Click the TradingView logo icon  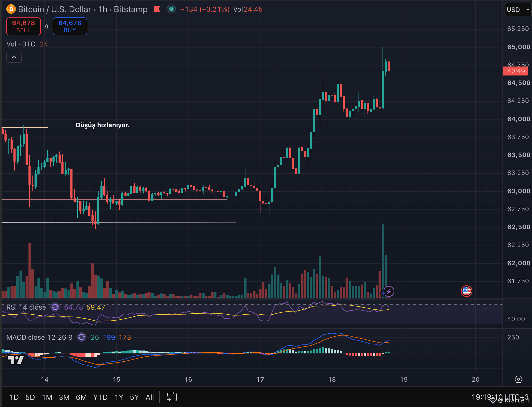click(16, 360)
